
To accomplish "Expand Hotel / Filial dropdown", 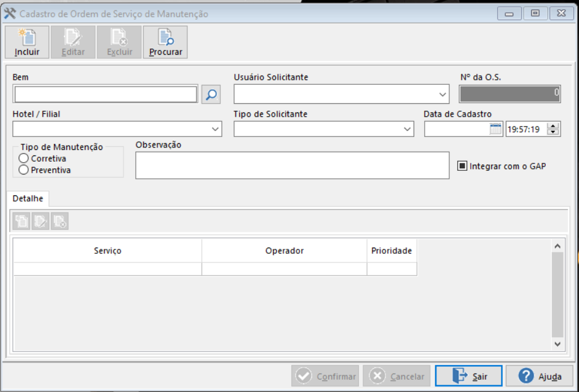I will (x=215, y=129).
